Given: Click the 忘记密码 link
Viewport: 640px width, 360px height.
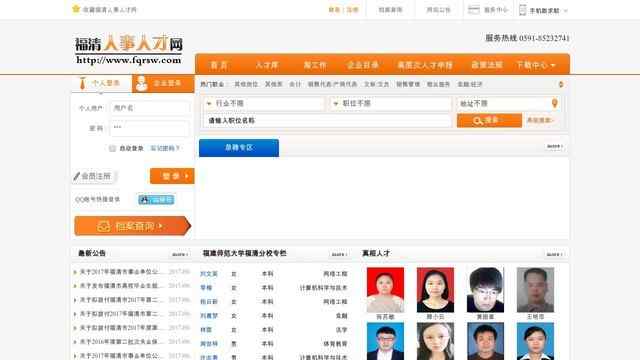Looking at the screenshot, I should [x=165, y=148].
